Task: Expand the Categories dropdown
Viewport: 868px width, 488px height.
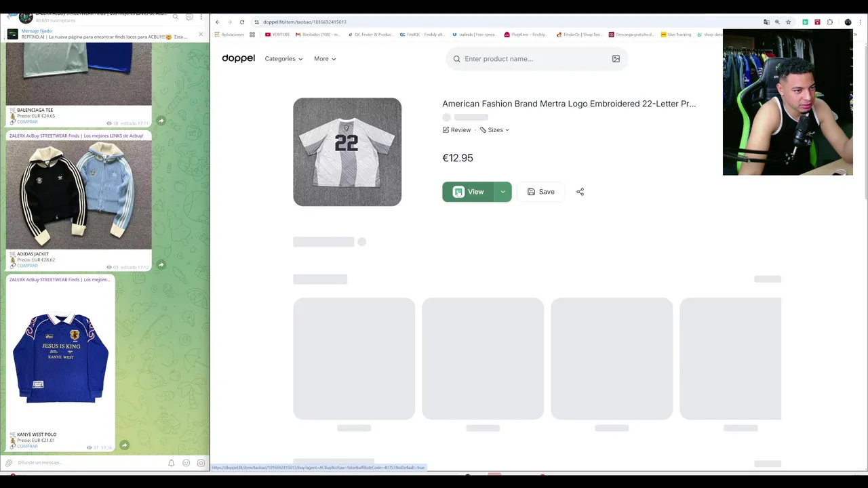Action: tap(283, 59)
